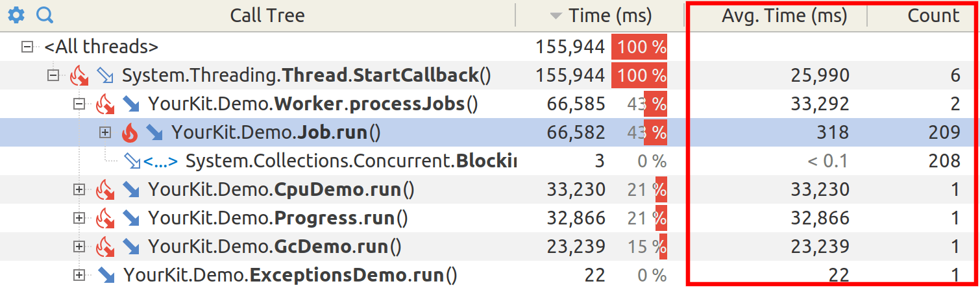
Task: Click the 0 % value for ExceptionsDemo.run()
Action: 652,275
